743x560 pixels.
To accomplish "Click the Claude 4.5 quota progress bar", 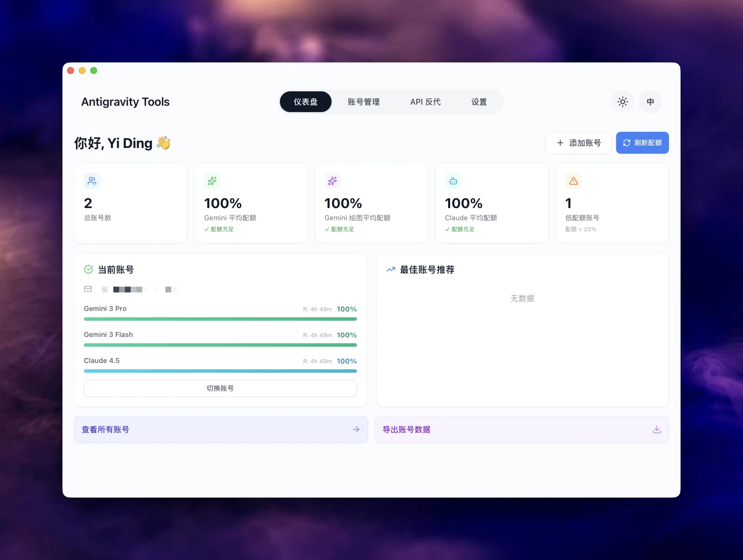I will pos(220,371).
